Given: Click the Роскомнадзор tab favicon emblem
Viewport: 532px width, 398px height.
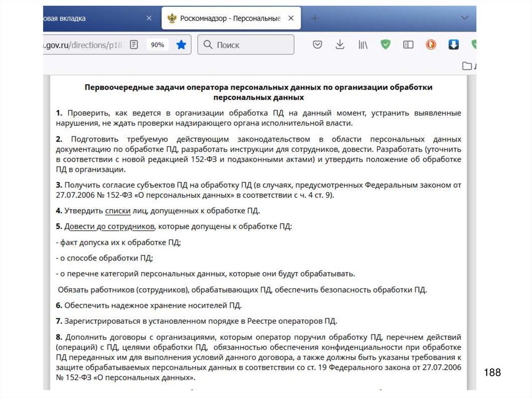Looking at the screenshot, I should 172,18.
